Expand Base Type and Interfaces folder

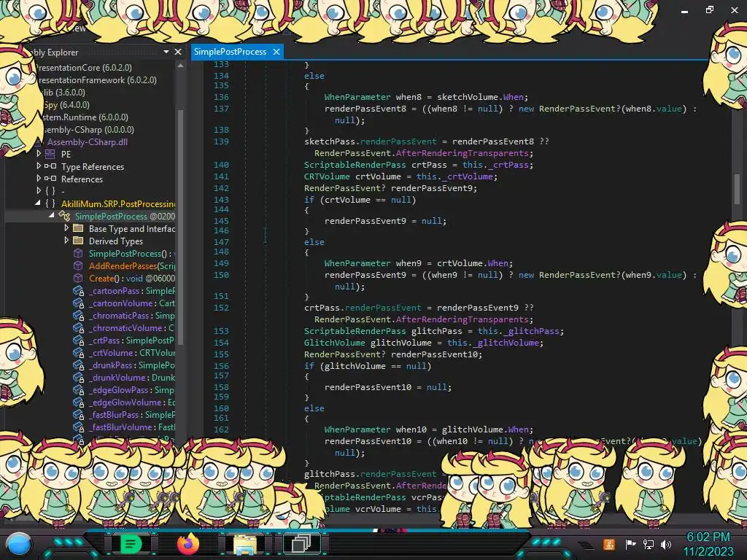pos(66,227)
